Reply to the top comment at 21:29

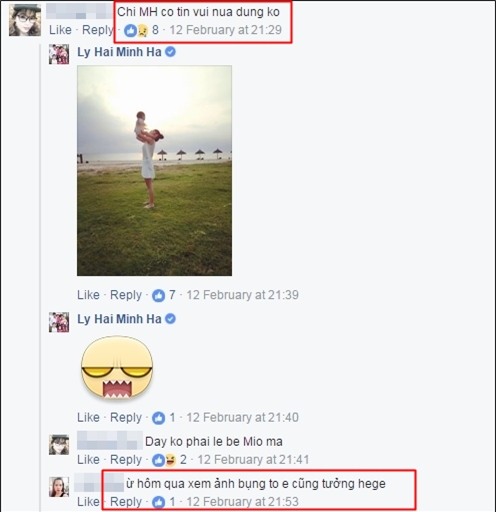tap(98, 30)
